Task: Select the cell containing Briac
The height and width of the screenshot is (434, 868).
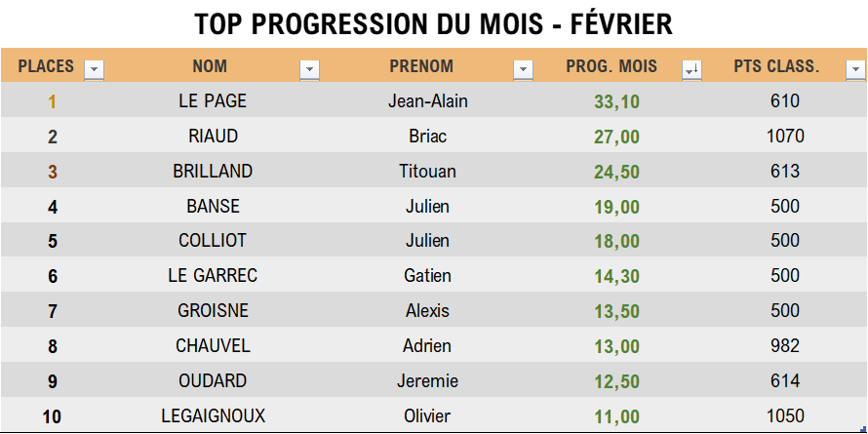Action: pos(427,136)
